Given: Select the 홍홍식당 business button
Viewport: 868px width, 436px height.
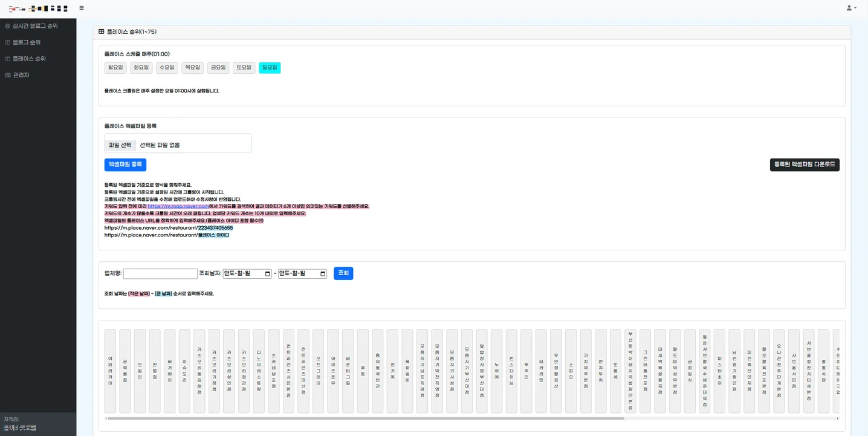Looking at the screenshot, I should pos(823,371).
